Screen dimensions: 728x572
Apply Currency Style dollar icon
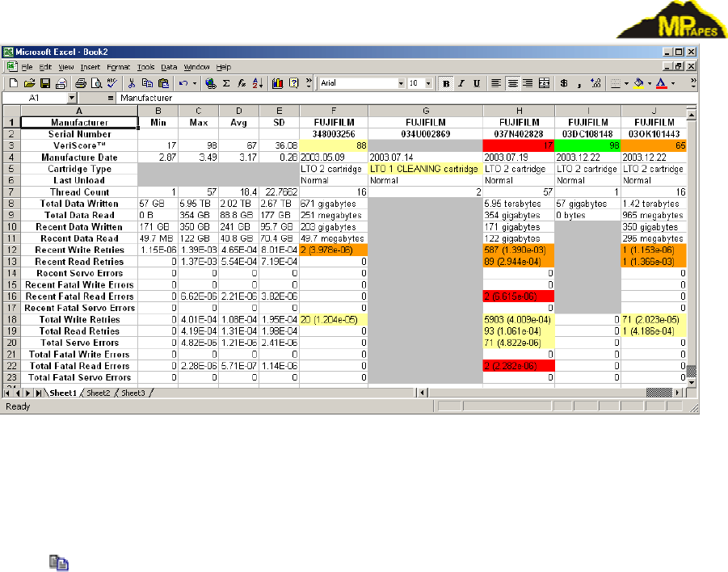[564, 83]
